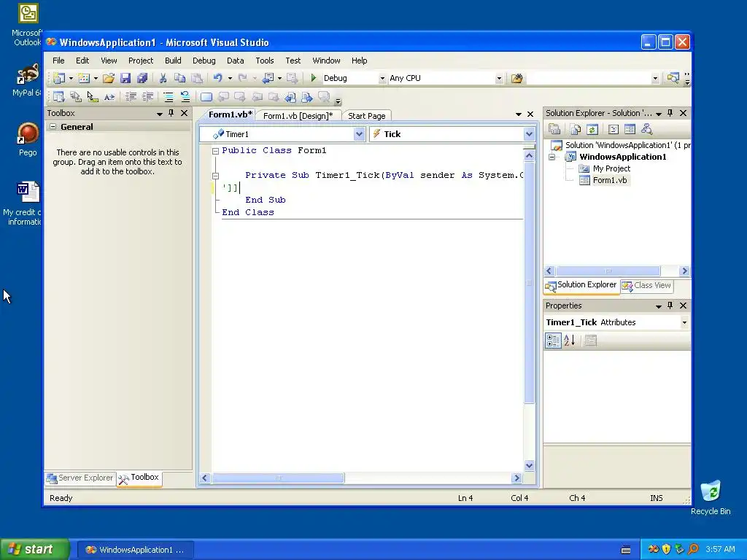
Task: Collapse the WindowsApplication1 project node
Action: point(552,157)
